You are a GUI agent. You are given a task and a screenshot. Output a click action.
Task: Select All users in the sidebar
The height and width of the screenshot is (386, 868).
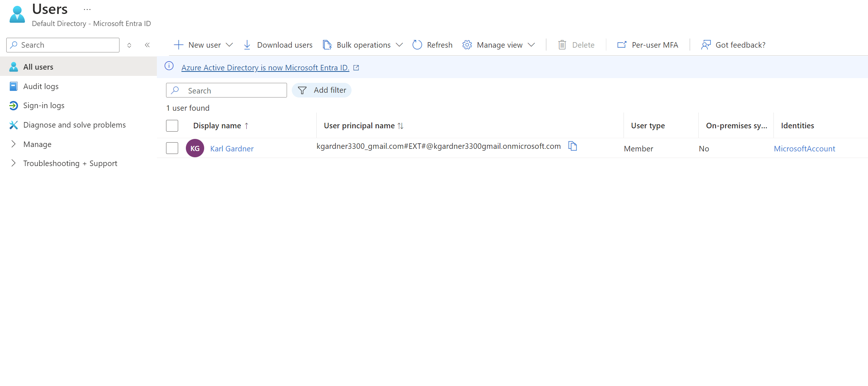point(78,66)
